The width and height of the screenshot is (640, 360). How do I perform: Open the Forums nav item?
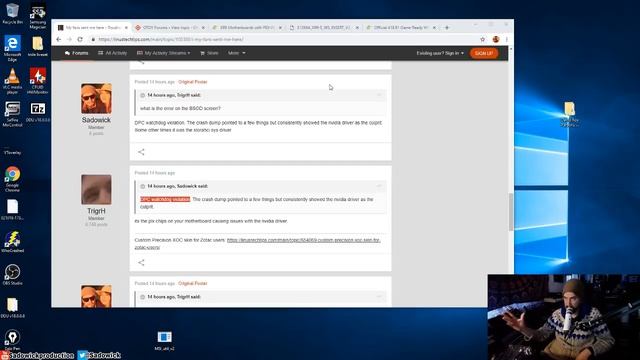[x=76, y=53]
